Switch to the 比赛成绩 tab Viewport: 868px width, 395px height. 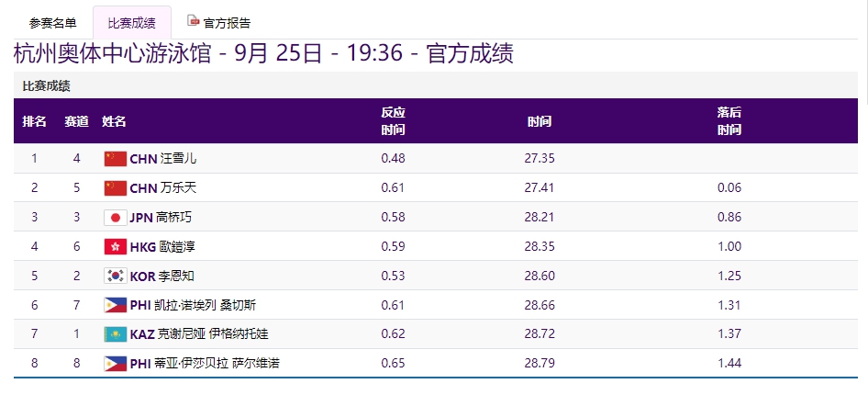tap(131, 23)
